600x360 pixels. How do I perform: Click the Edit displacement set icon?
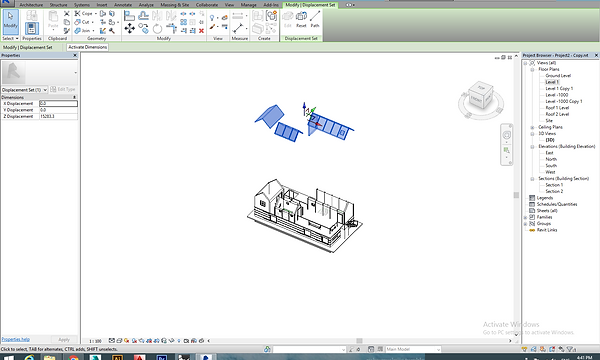[288, 20]
